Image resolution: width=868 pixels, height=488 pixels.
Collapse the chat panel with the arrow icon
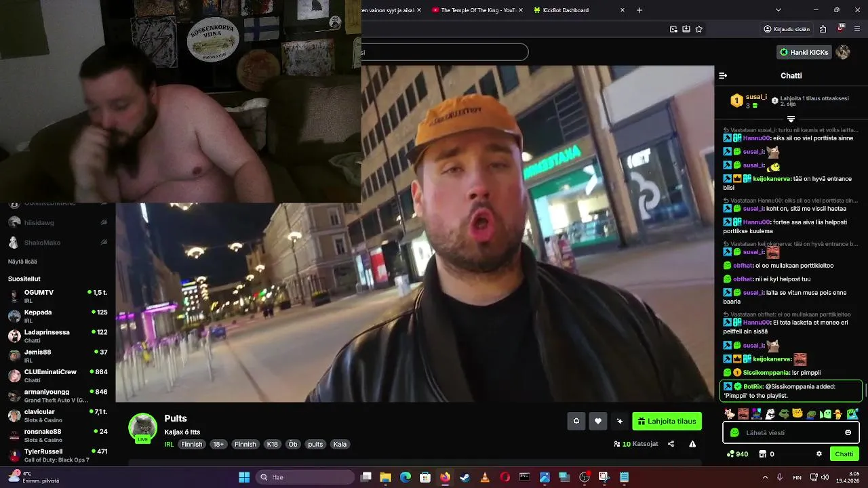[723, 76]
